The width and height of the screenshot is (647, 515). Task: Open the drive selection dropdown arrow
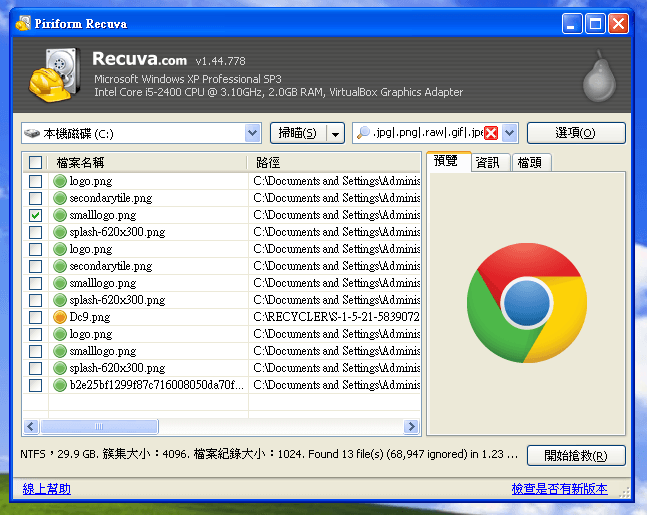pyautogui.click(x=253, y=133)
